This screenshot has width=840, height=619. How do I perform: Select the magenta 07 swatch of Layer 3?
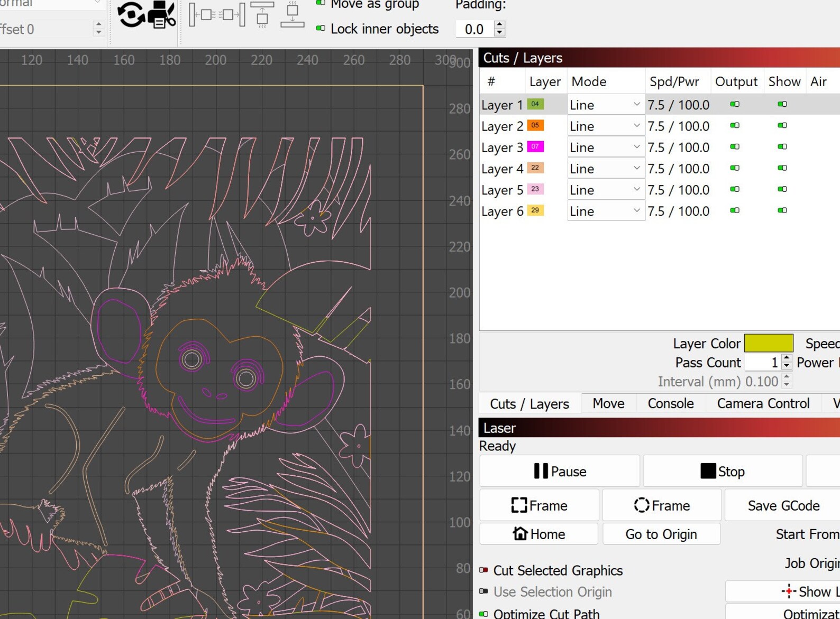tap(535, 146)
